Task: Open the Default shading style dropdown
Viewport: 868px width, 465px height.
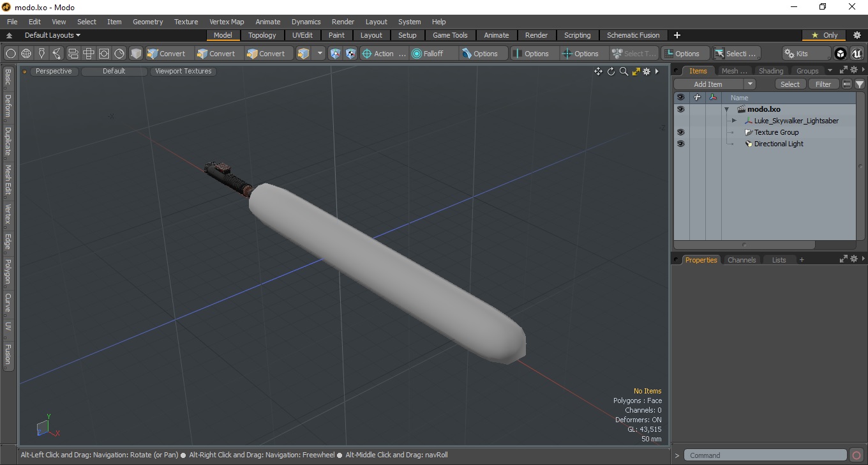Action: click(x=114, y=72)
